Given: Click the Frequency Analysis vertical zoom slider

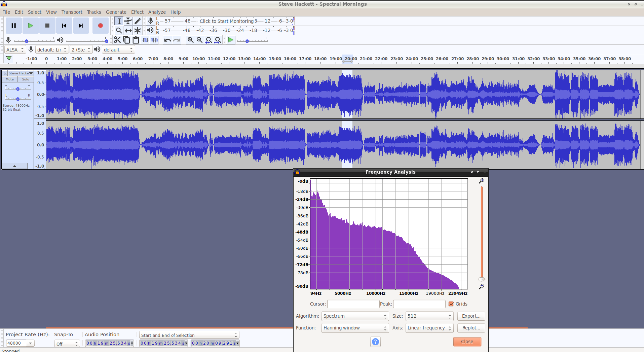Looking at the screenshot, I should point(482,234).
